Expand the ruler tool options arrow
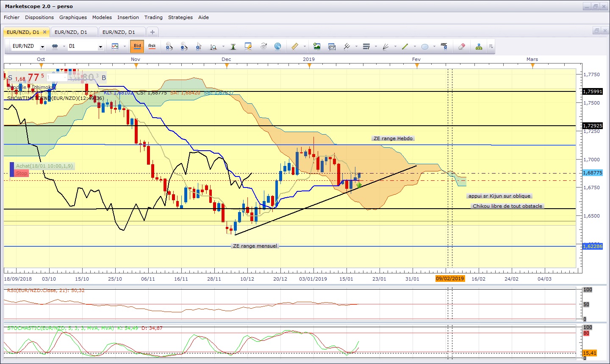The width and height of the screenshot is (610, 364). coord(305,47)
